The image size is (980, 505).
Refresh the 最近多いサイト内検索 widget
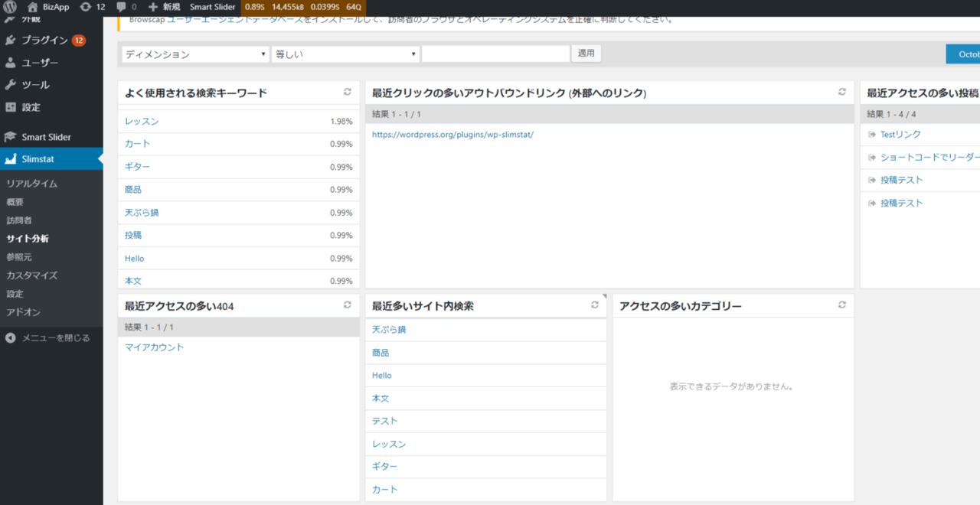point(594,305)
